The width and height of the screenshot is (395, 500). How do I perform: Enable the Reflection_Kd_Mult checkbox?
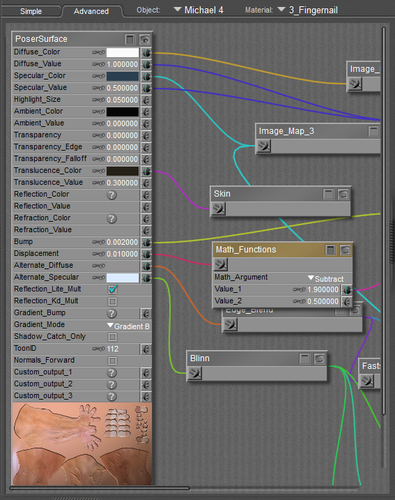[x=113, y=301]
